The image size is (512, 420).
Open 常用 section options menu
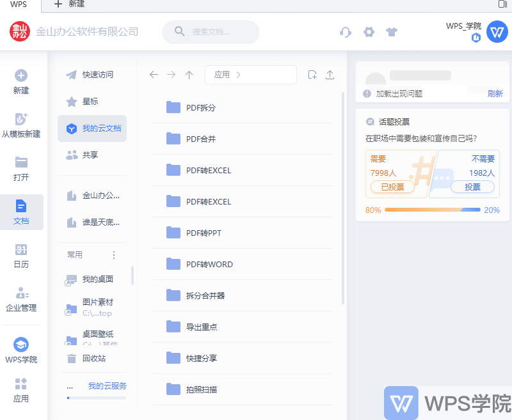tap(113, 254)
